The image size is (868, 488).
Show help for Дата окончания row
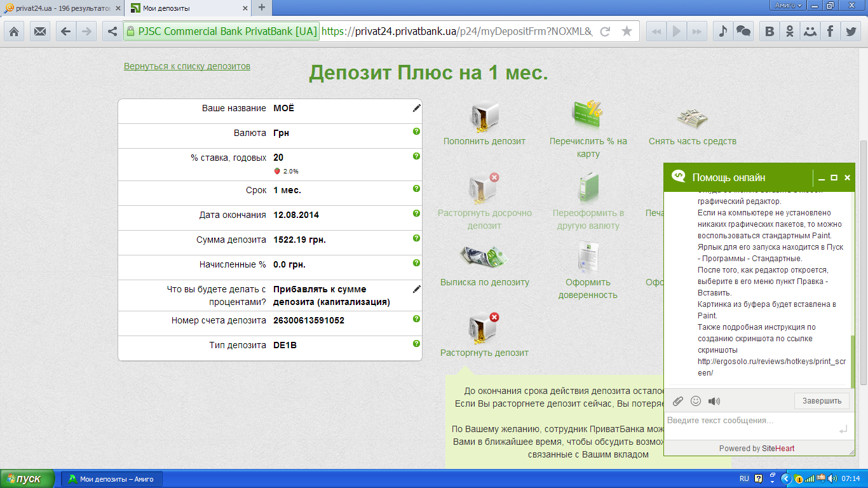pos(416,213)
